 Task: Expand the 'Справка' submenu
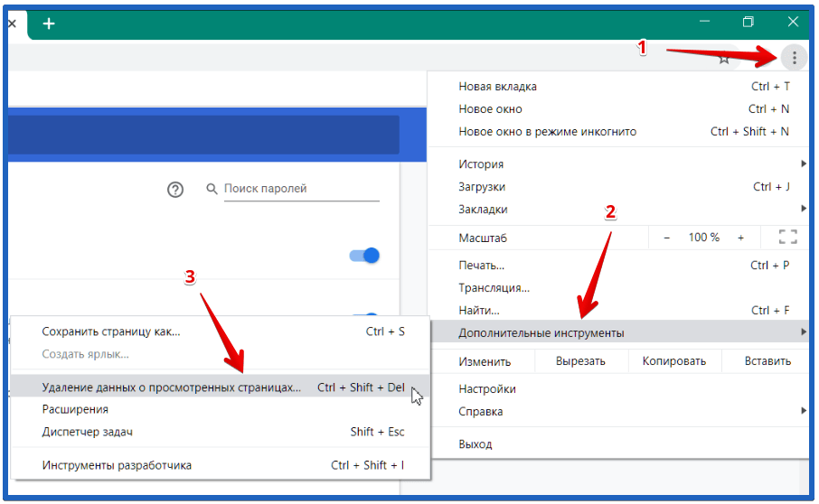click(618, 412)
